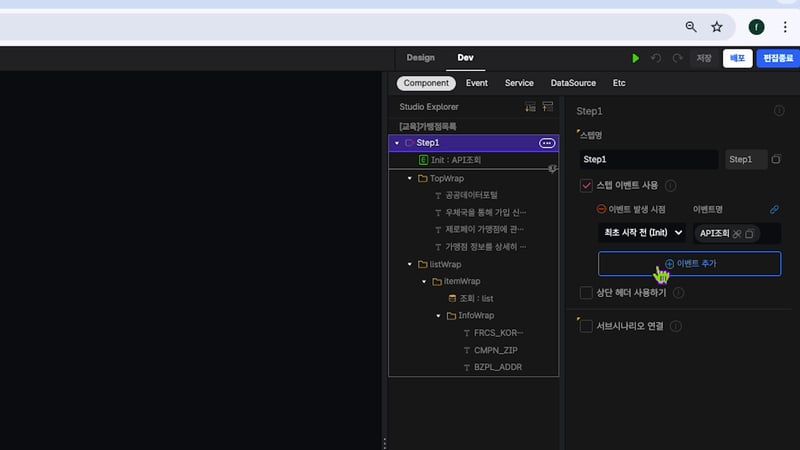Click the copy icon beside the Step1 ID field
Image resolution: width=800 pixels, height=450 pixels.
pos(776,159)
